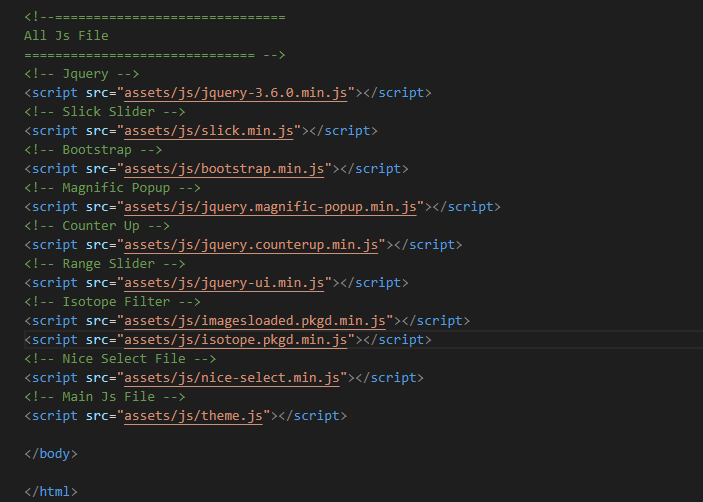Screen dimensions: 703x502
Task: Click the closing '===== -->' comment line
Action: (155, 55)
